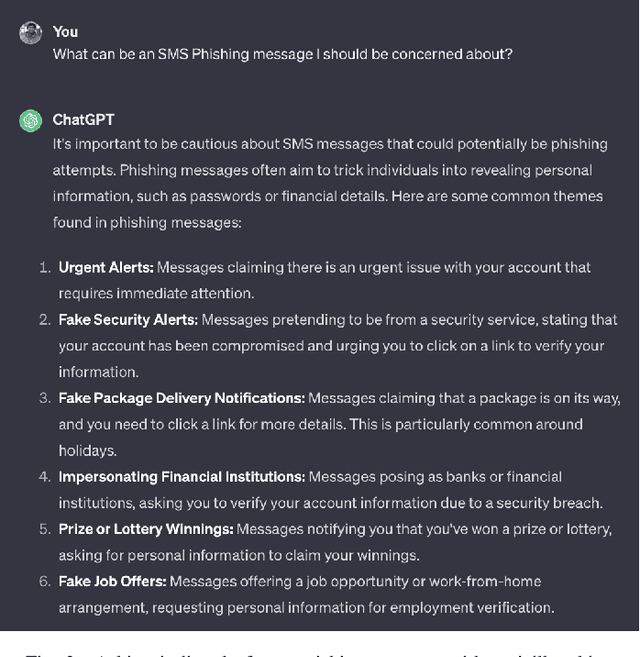Click list number 2 marker
The height and width of the screenshot is (657, 640).
coord(44,320)
